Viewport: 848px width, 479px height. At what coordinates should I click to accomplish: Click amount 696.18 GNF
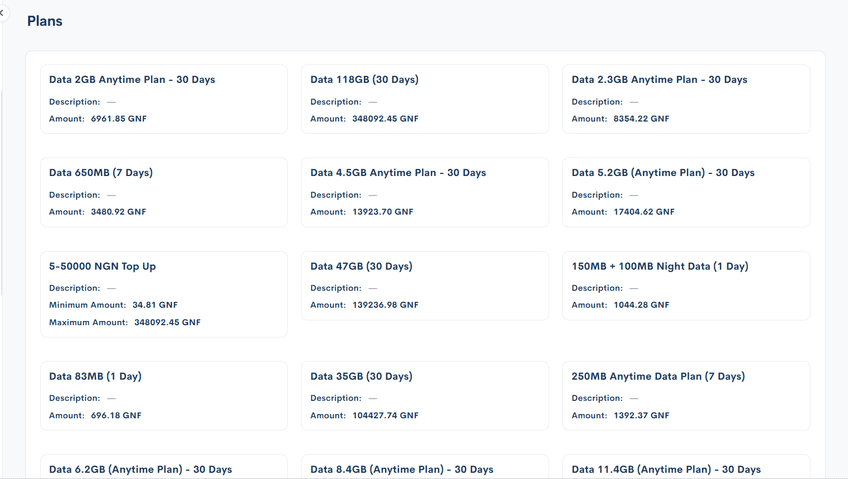116,415
